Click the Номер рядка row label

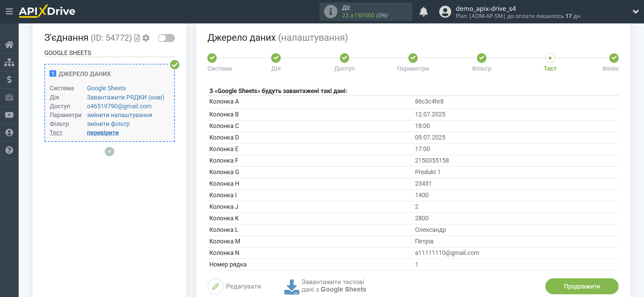tap(228, 264)
